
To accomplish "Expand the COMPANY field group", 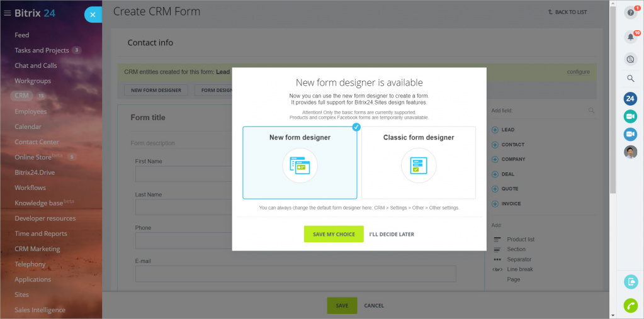I will (509, 159).
